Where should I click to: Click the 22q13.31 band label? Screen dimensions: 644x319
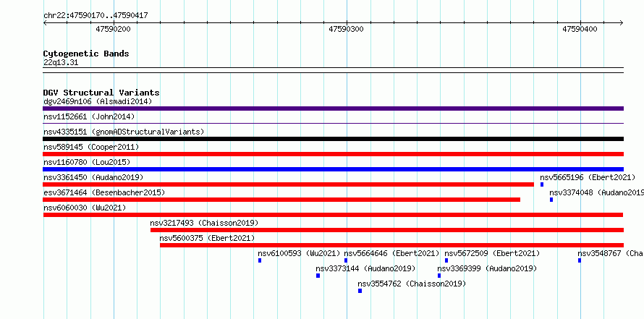(61, 63)
